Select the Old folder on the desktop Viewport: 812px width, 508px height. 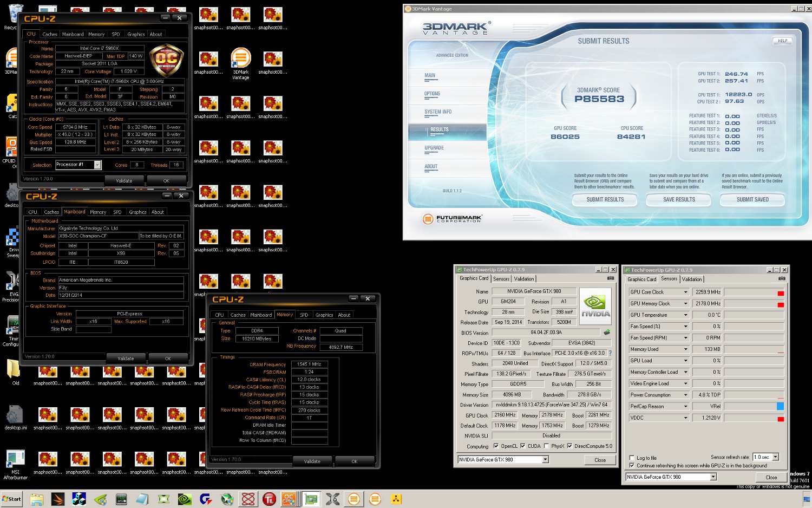click(x=15, y=372)
